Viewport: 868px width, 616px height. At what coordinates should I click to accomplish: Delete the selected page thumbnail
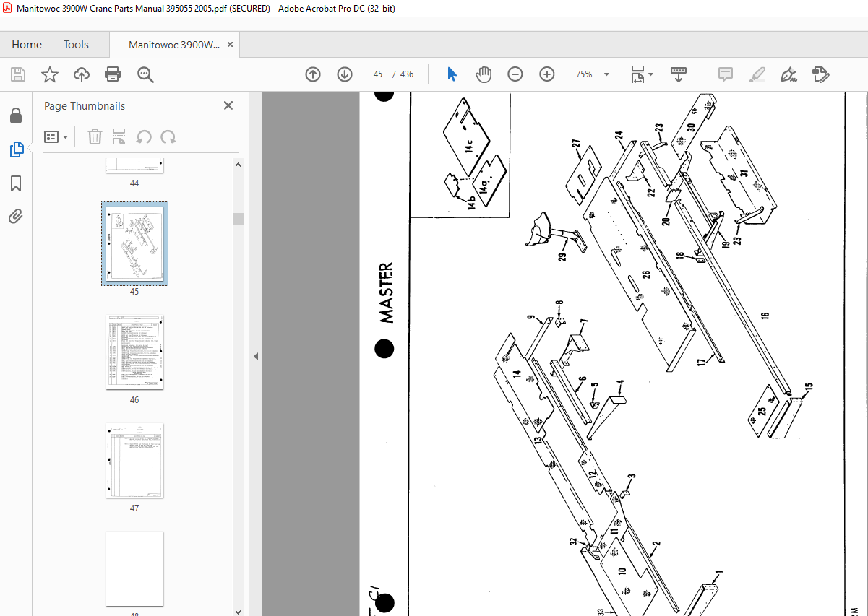(x=95, y=136)
